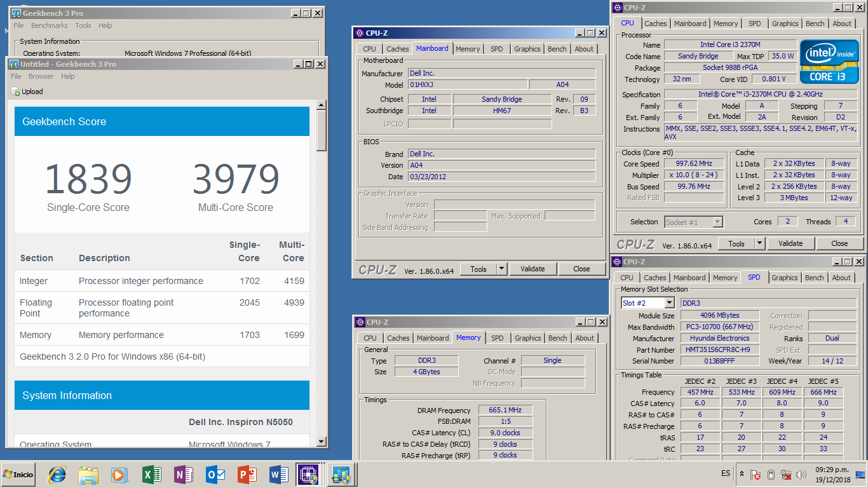Image resolution: width=868 pixels, height=488 pixels.
Task: Click the BIOS date 03/23/2012 field
Action: tap(501, 177)
